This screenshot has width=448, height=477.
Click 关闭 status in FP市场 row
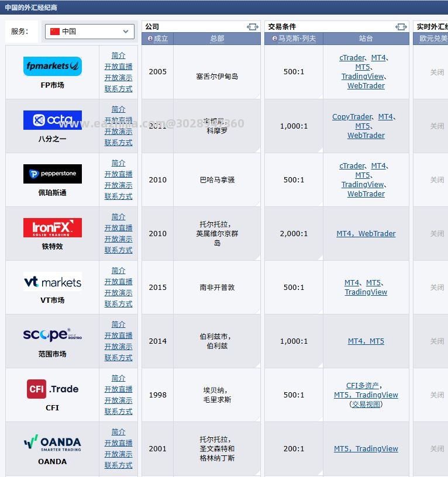point(437,72)
